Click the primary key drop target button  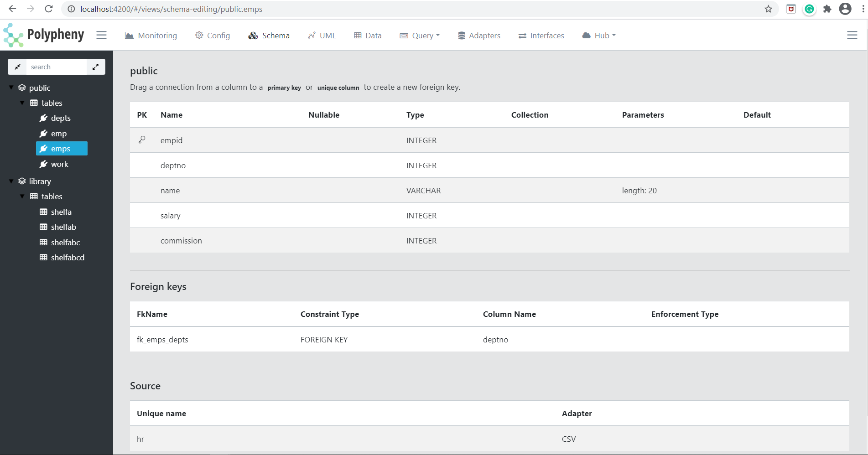pyautogui.click(x=284, y=87)
